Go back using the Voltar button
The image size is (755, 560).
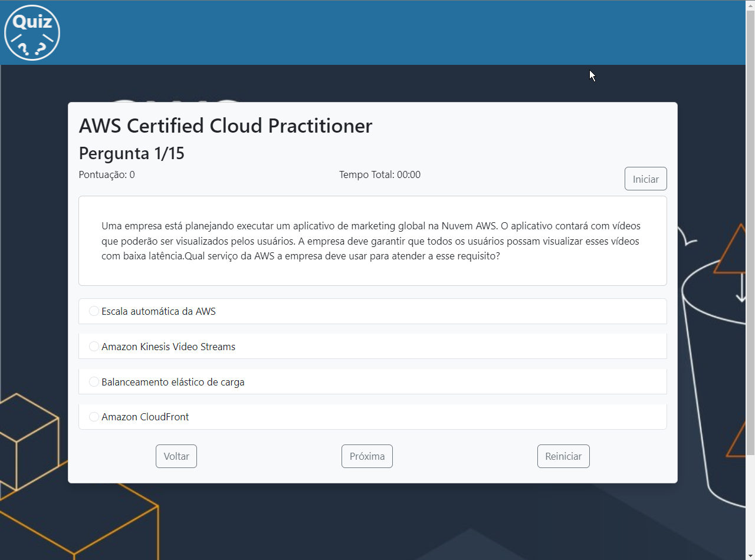[176, 456]
